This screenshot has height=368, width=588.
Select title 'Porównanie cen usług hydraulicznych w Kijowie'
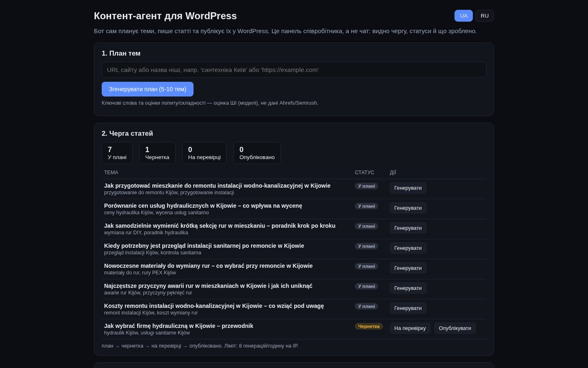(x=203, y=206)
